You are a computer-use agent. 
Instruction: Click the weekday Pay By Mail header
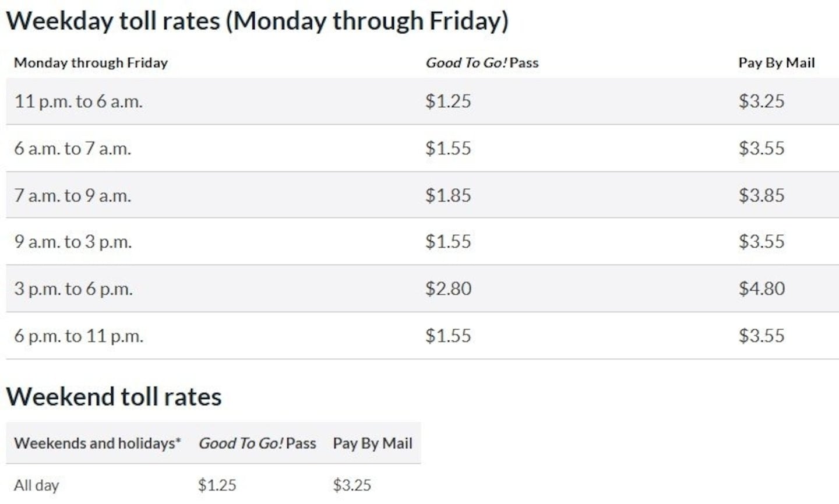776,63
